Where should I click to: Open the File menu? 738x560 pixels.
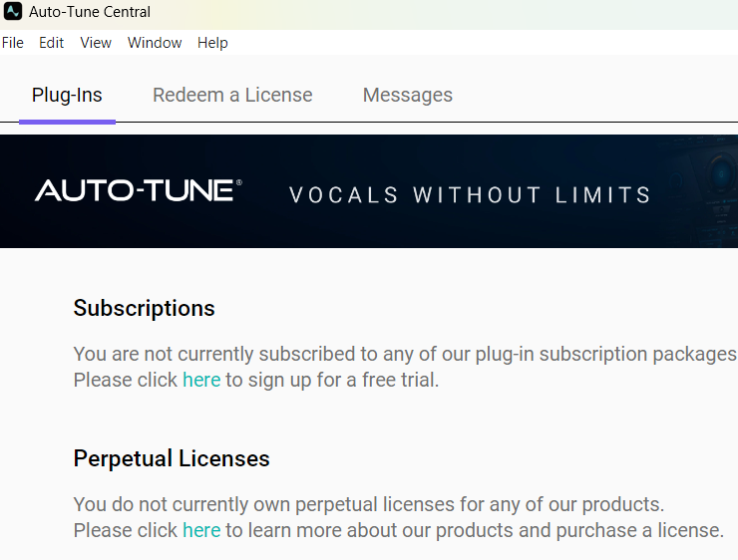pos(12,43)
